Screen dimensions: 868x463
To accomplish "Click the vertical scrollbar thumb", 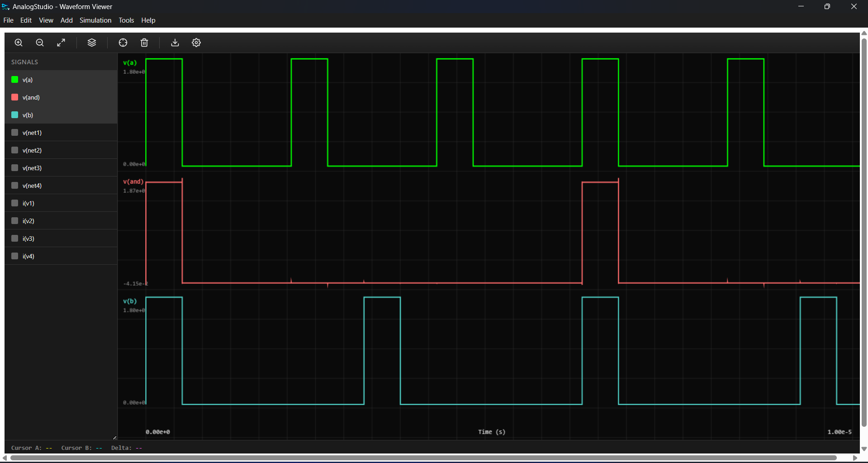I will (864, 233).
